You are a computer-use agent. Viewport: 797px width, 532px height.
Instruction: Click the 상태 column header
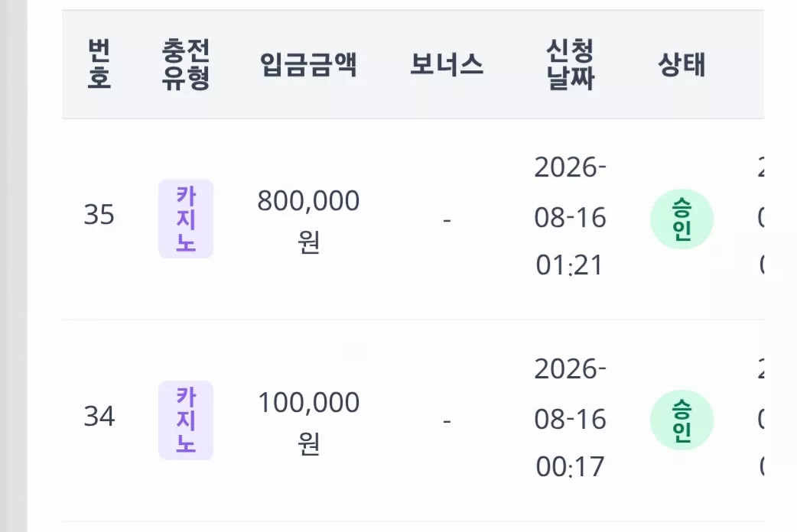682,64
